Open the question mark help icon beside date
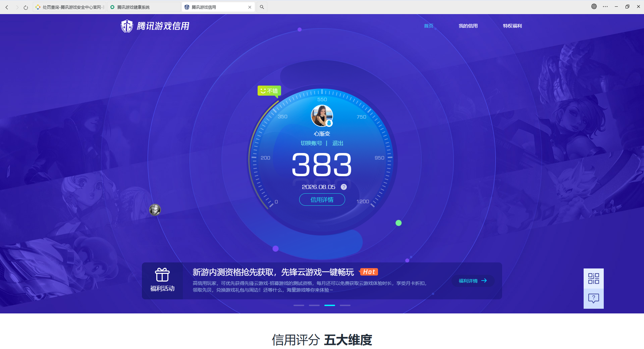This screenshot has height=349, width=644. click(344, 187)
